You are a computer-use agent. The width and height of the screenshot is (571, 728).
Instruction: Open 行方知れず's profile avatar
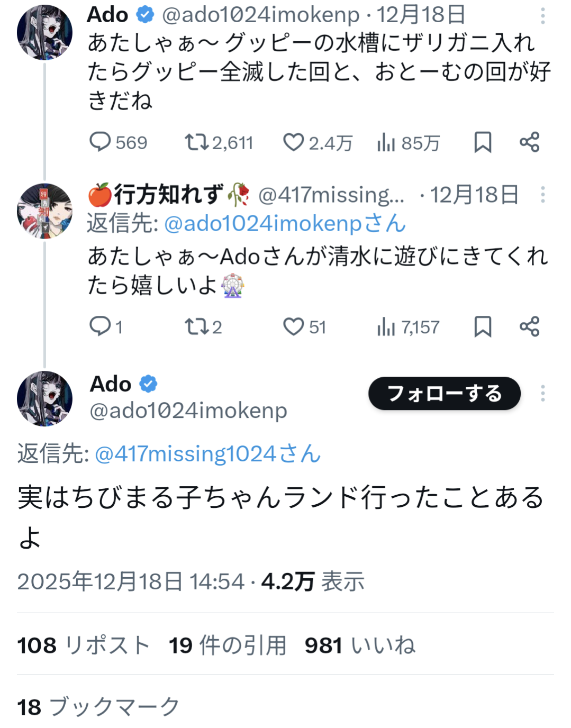(x=44, y=211)
